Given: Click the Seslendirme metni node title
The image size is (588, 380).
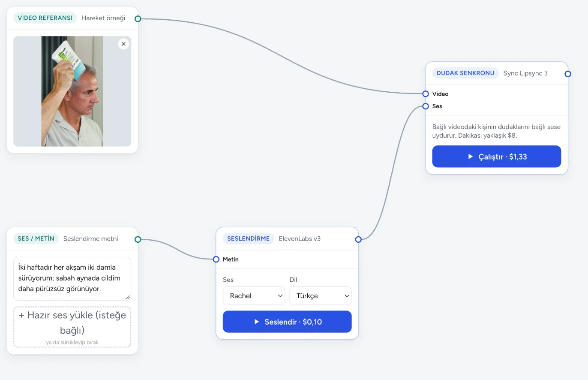Looking at the screenshot, I should pyautogui.click(x=90, y=238).
